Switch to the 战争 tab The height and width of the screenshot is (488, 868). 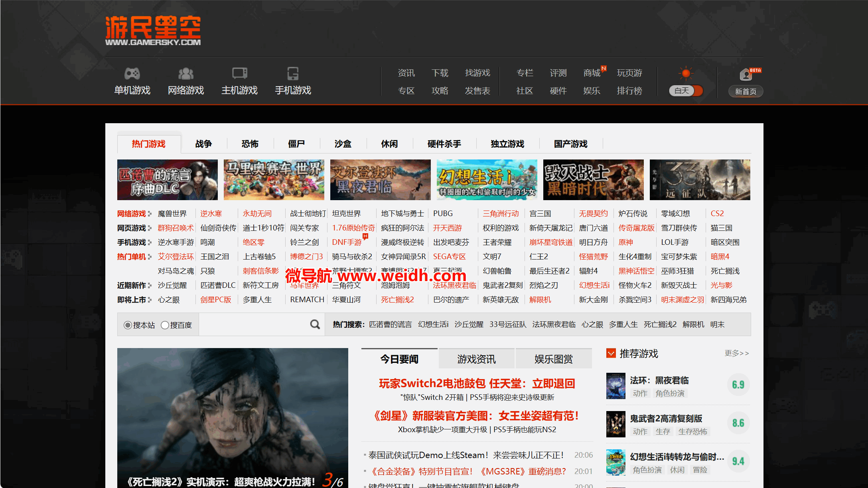203,144
